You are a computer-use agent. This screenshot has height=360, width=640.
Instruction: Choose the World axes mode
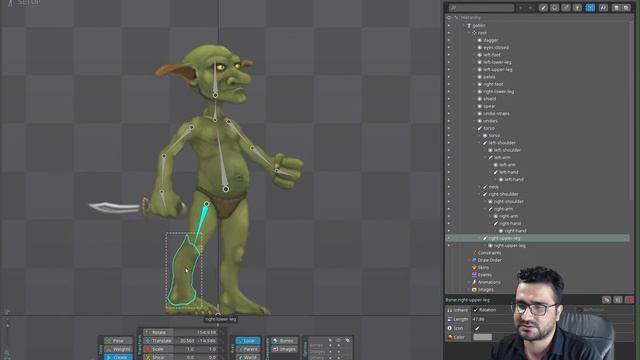pyautogui.click(x=248, y=357)
